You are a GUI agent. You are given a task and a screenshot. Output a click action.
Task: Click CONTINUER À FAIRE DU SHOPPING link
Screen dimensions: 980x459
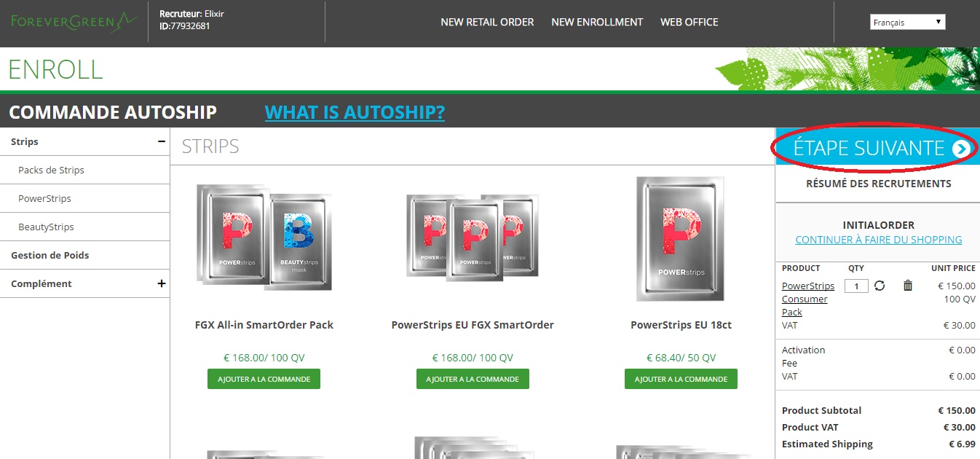(878, 239)
